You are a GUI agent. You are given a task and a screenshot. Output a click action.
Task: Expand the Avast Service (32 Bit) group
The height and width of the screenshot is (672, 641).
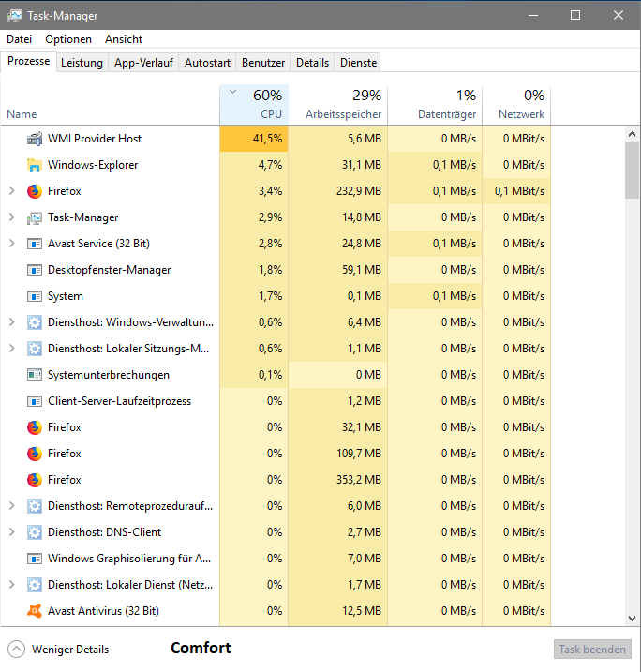pyautogui.click(x=12, y=244)
